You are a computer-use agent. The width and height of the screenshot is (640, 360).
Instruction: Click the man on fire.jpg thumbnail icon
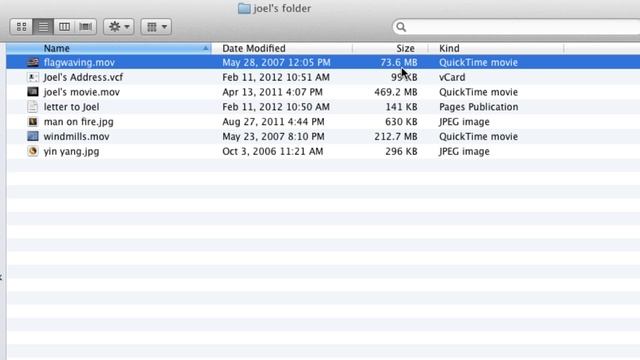click(33, 122)
